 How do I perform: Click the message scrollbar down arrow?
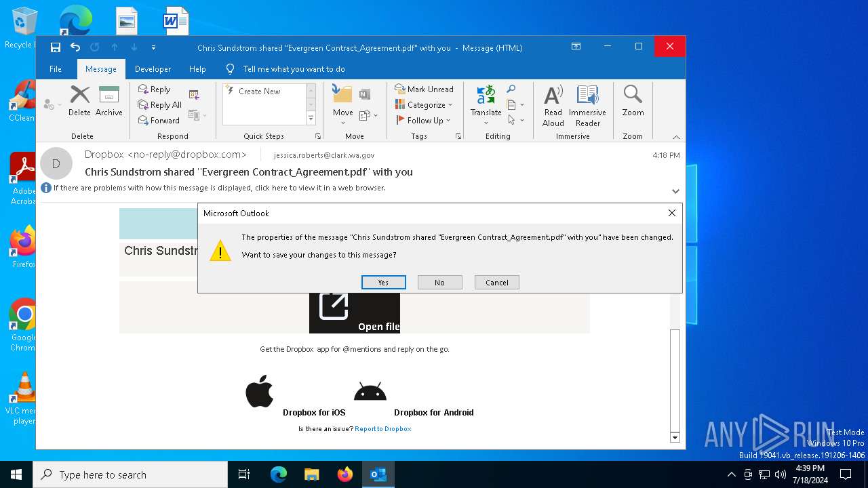[675, 438]
